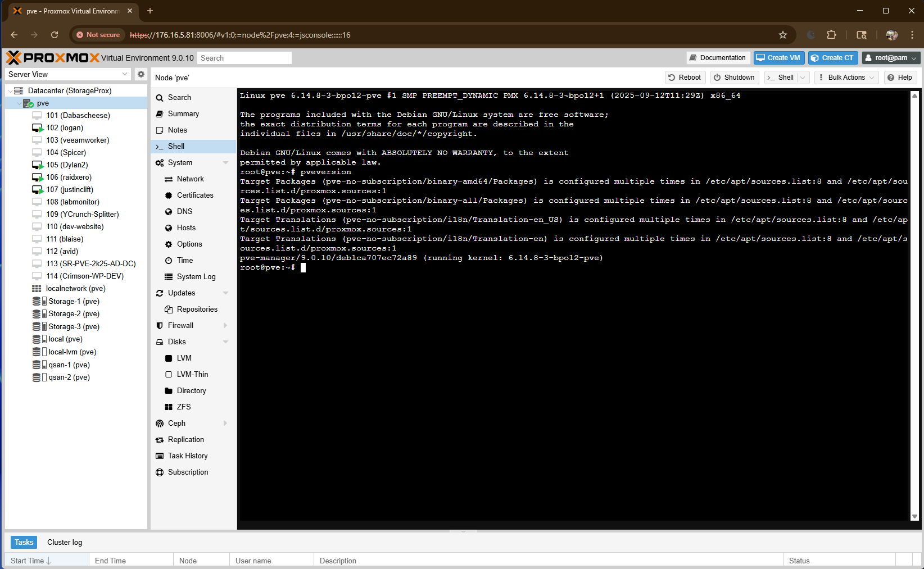Switch to the Cluster log tab

65,543
